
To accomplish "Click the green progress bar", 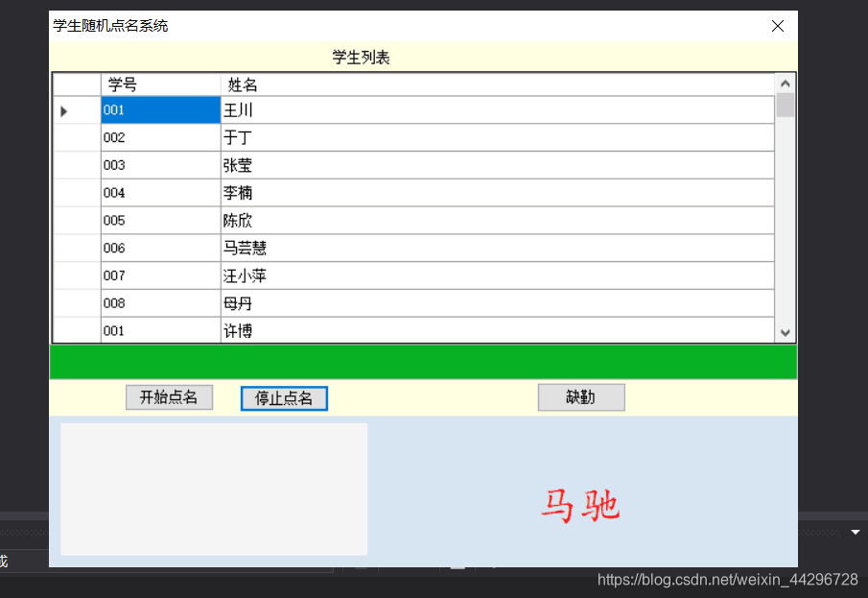I will point(422,362).
